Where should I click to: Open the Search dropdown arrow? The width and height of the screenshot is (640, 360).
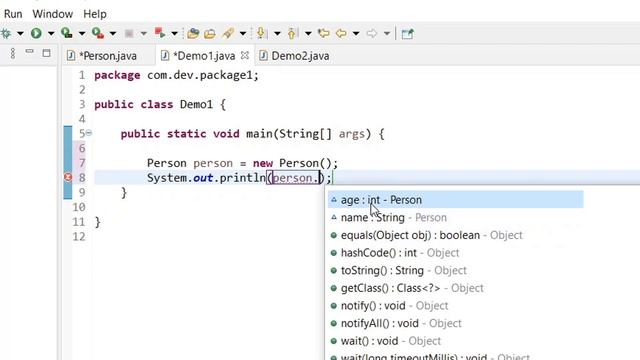point(243,33)
